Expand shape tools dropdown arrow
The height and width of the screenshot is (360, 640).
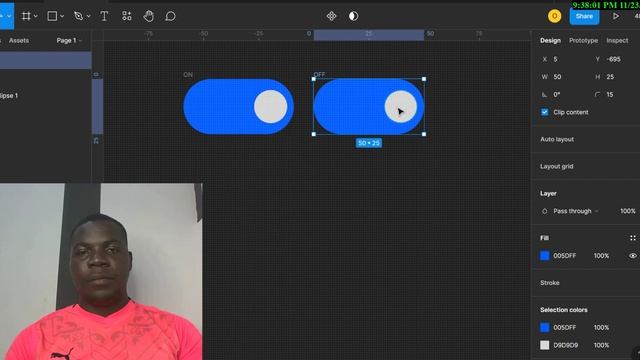(x=62, y=16)
